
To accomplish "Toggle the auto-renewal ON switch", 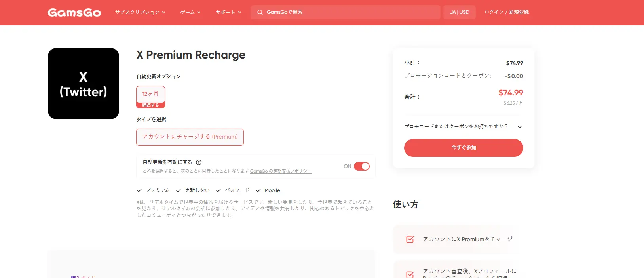I will tap(361, 166).
